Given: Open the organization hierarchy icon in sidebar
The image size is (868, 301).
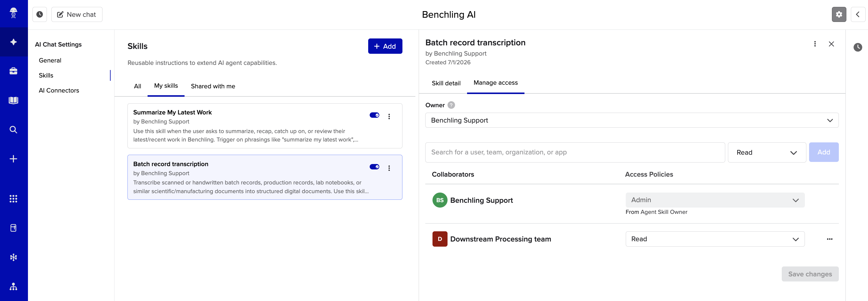Looking at the screenshot, I should coord(14,287).
